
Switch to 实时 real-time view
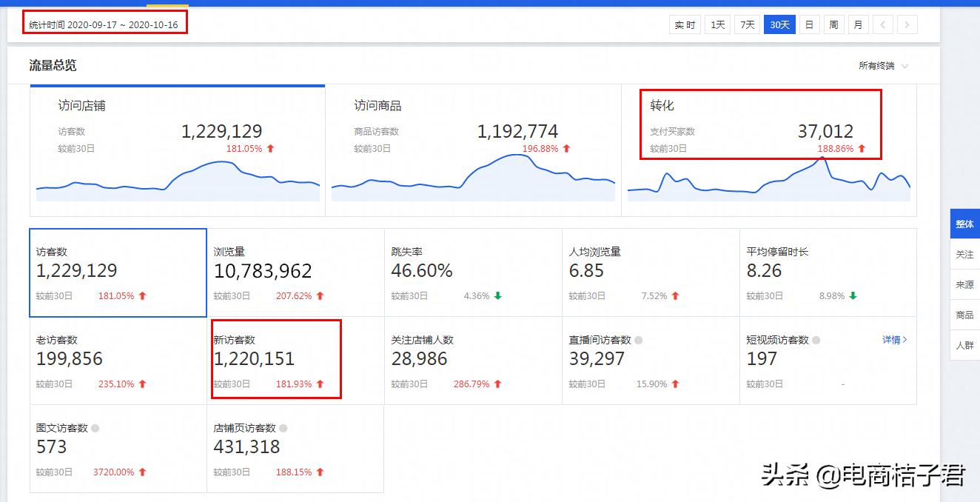[684, 24]
